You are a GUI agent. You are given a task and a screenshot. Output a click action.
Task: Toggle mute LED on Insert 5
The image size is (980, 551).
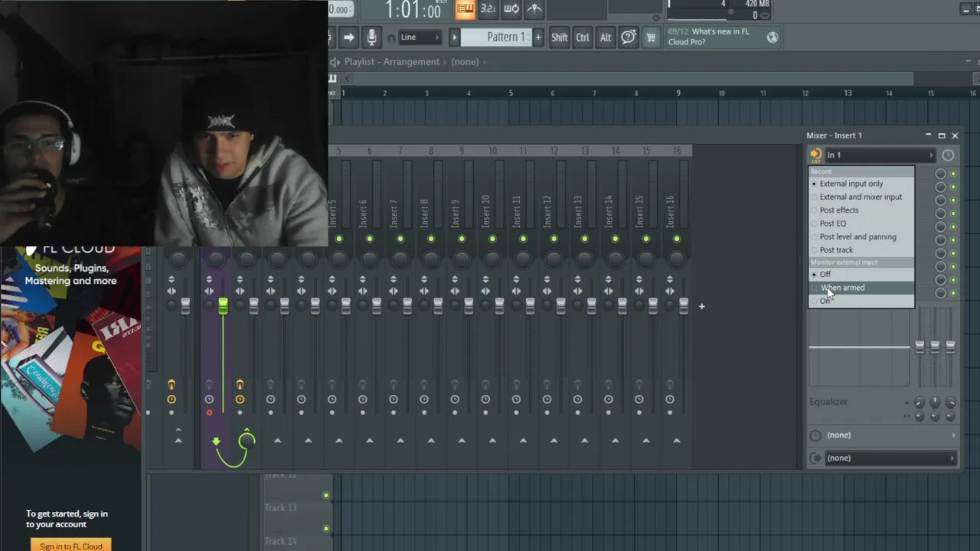tap(339, 239)
